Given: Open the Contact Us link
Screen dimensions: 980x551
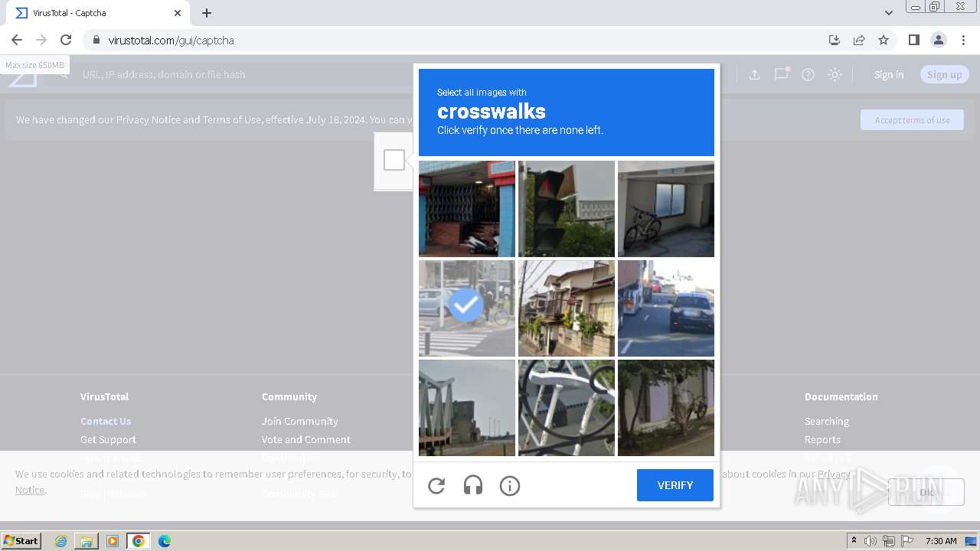Looking at the screenshot, I should (x=106, y=421).
